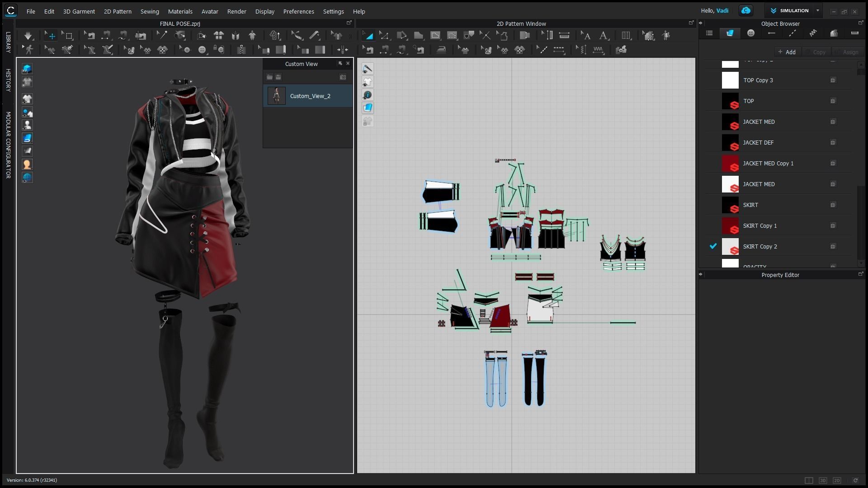Collapse Property Editor with its left arrow
Viewport: 868px width, 488px height.
pos(701,274)
